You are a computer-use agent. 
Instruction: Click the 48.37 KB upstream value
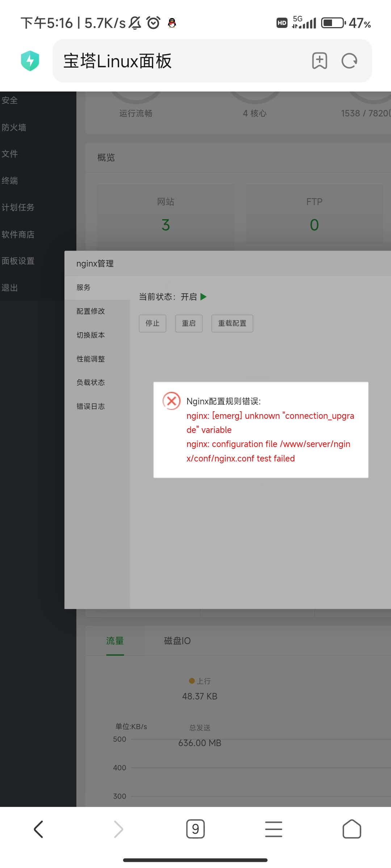(199, 697)
